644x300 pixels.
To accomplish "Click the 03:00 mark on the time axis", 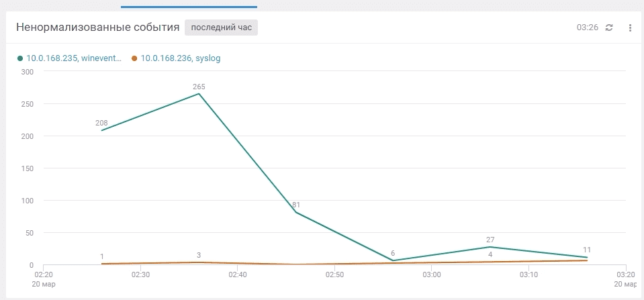I will point(432,274).
